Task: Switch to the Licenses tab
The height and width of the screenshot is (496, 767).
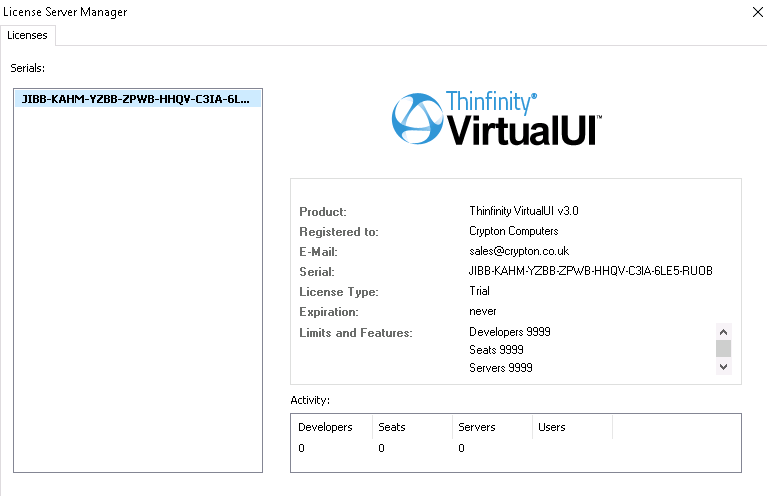Action: [27, 35]
